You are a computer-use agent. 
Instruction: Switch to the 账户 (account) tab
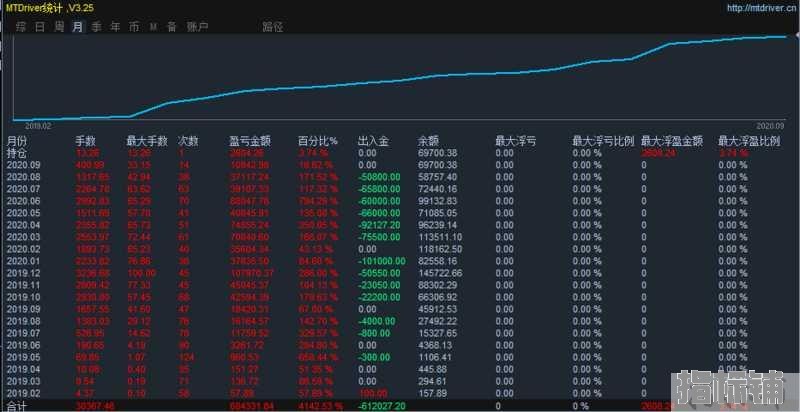[x=196, y=26]
